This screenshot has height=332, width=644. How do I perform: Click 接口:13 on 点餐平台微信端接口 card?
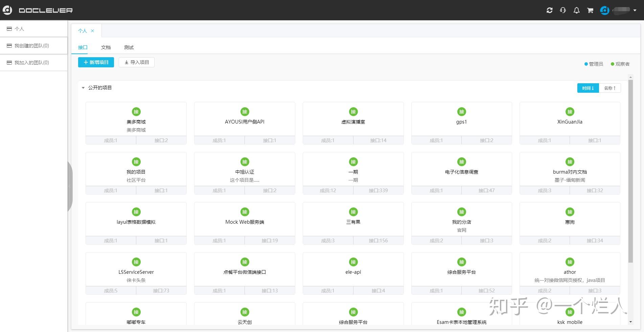coord(270,291)
